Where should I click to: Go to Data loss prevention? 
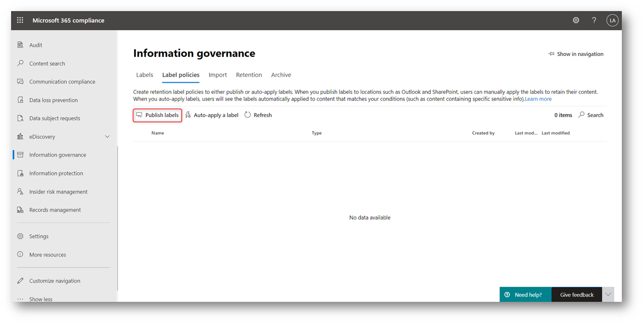coord(53,100)
